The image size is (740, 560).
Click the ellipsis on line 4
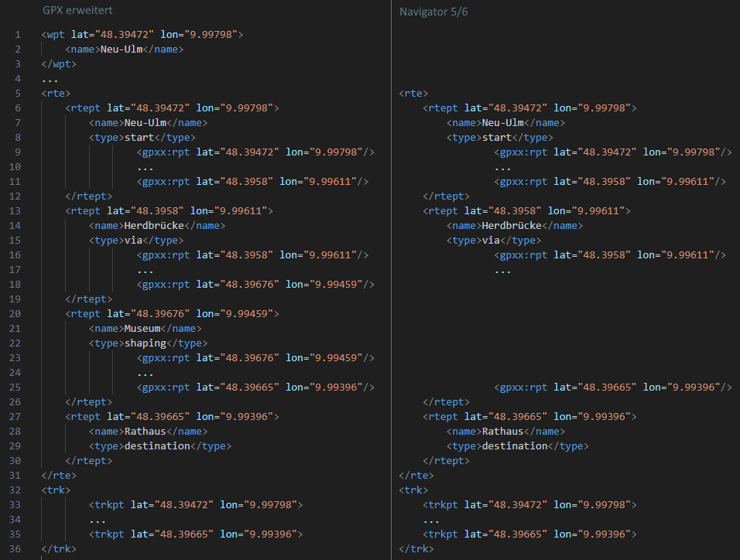[x=50, y=79]
